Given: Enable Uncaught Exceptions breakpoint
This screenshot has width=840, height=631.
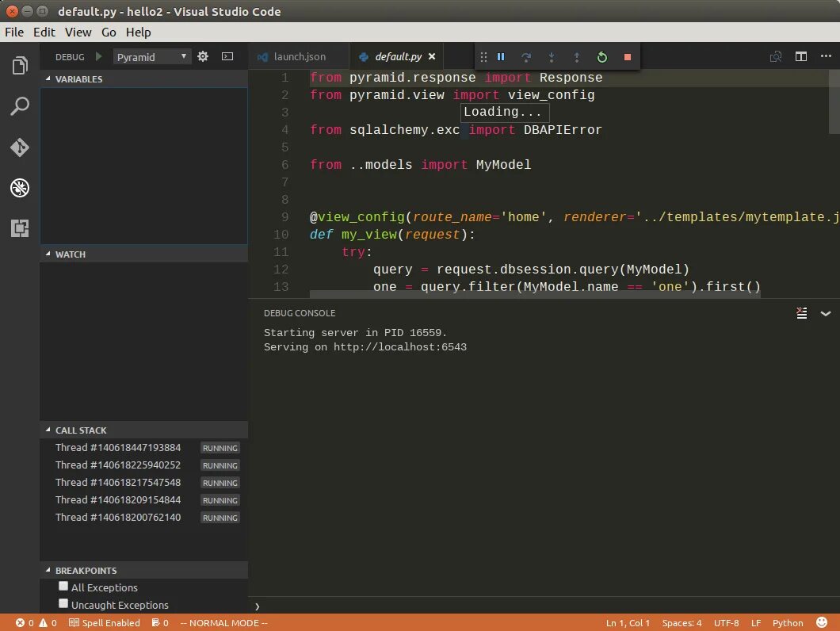Looking at the screenshot, I should click(x=63, y=604).
